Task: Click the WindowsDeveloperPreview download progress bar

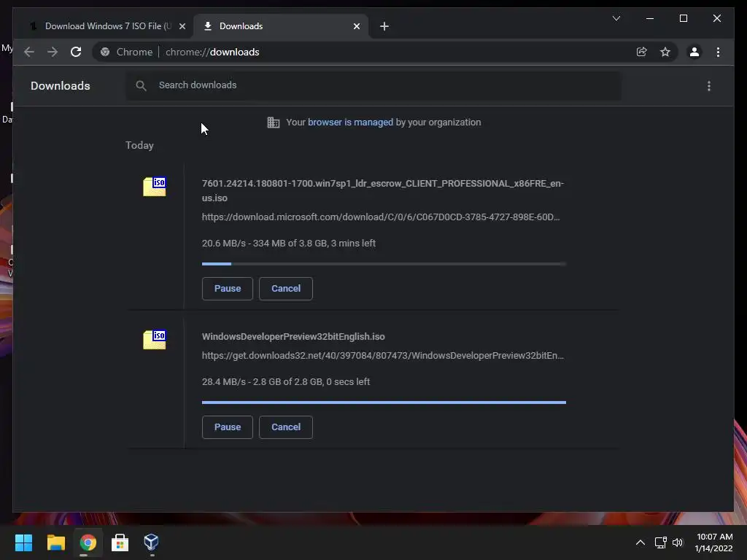Action: [384, 402]
